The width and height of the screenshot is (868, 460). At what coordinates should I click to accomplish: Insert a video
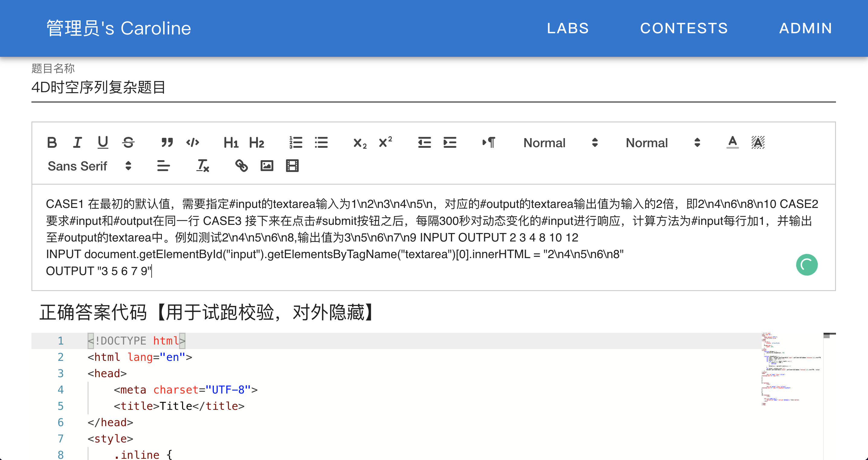click(x=292, y=166)
